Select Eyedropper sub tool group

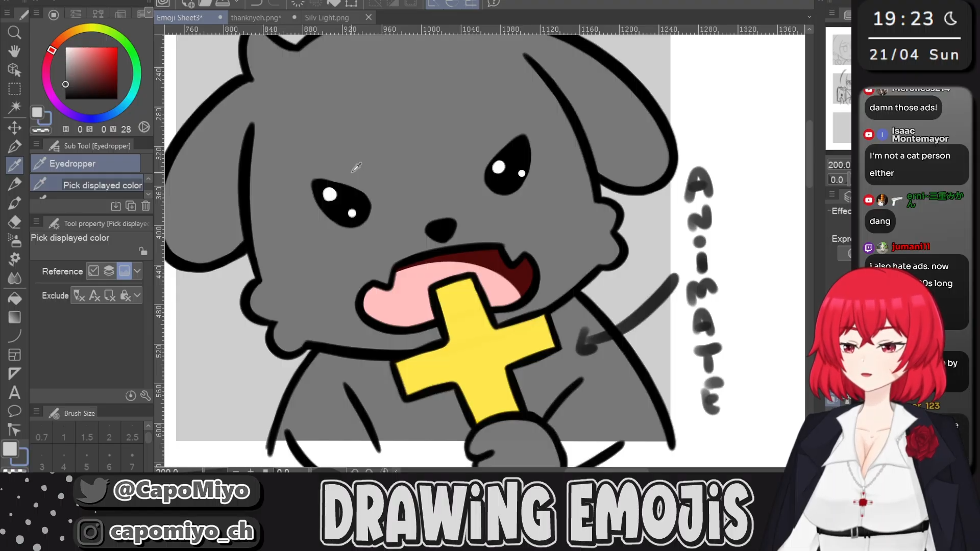tap(85, 163)
